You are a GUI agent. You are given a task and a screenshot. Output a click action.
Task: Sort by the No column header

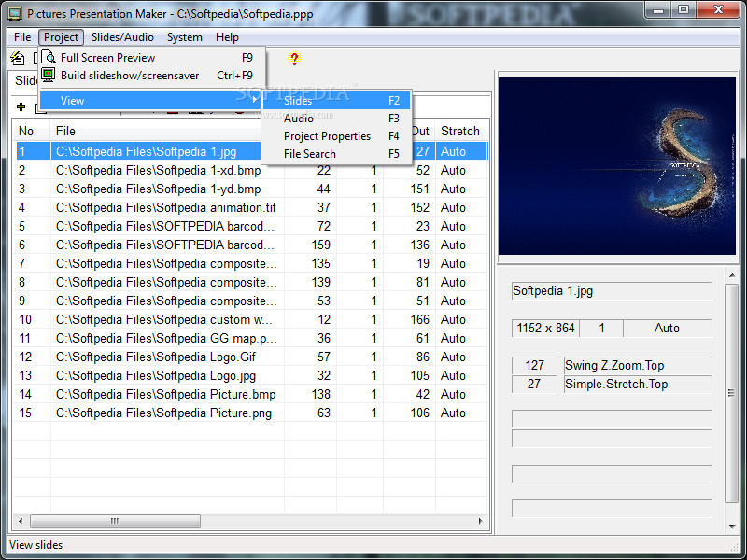(x=32, y=131)
